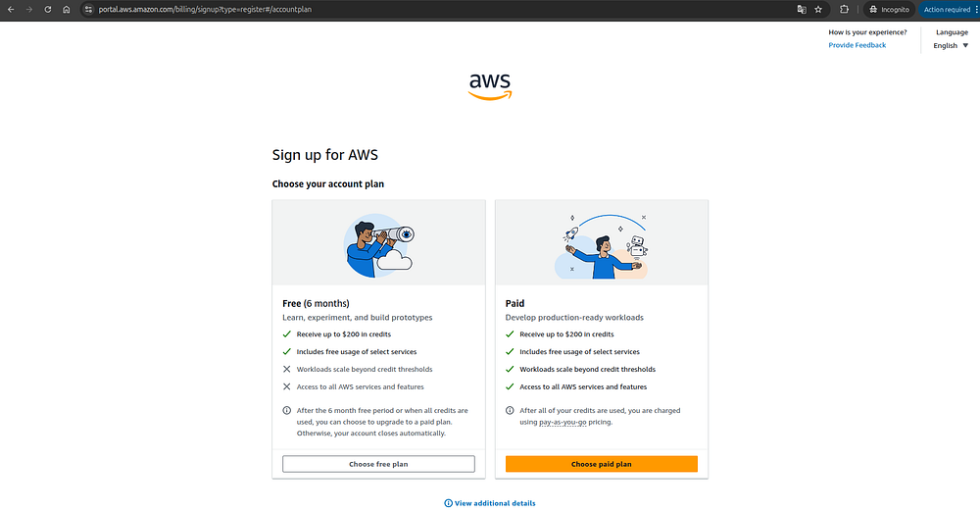Click the Free plan telescope illustration

378,245
